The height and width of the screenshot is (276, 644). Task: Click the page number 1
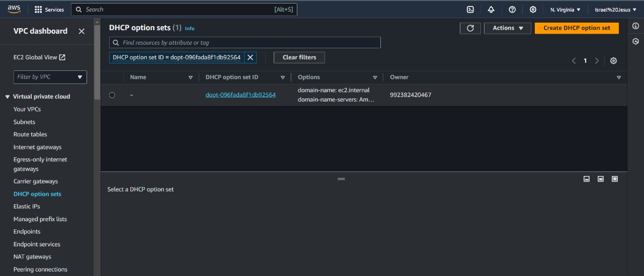[x=585, y=61]
